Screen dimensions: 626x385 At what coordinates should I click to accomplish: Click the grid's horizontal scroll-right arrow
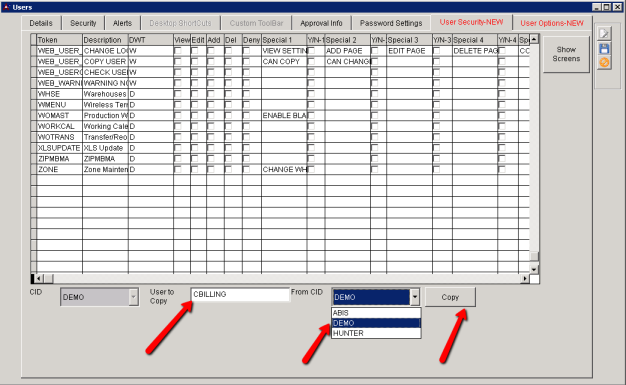click(x=525, y=278)
